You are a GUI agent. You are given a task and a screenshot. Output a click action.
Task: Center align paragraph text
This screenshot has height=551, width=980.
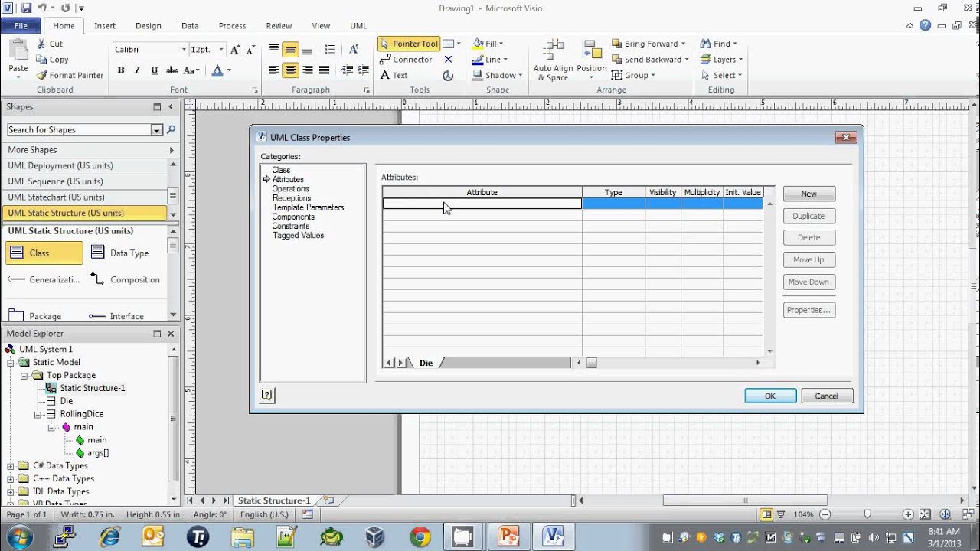pyautogui.click(x=290, y=70)
